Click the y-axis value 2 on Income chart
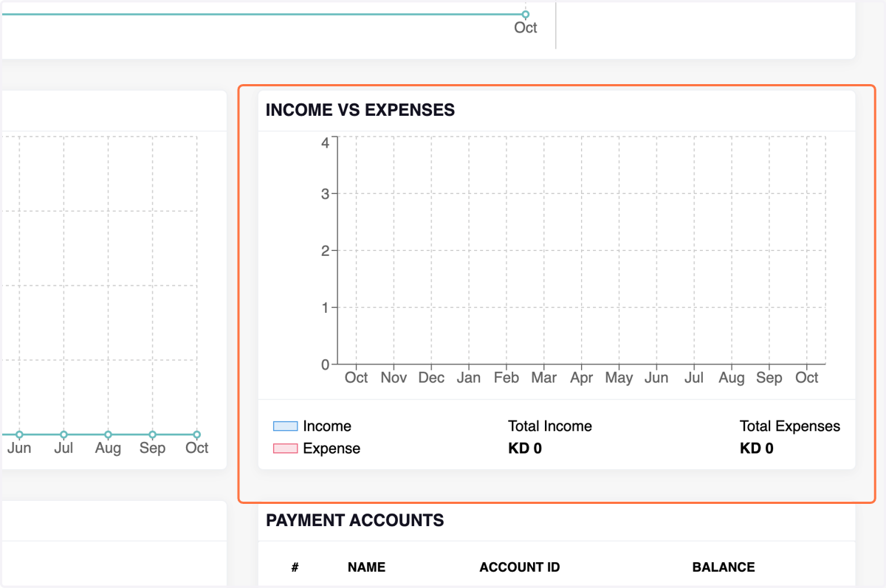886x588 pixels. (325, 251)
